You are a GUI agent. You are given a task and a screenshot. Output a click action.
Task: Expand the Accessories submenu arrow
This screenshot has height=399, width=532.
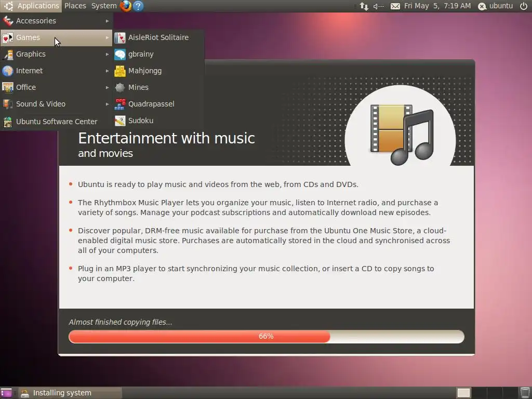tap(107, 21)
